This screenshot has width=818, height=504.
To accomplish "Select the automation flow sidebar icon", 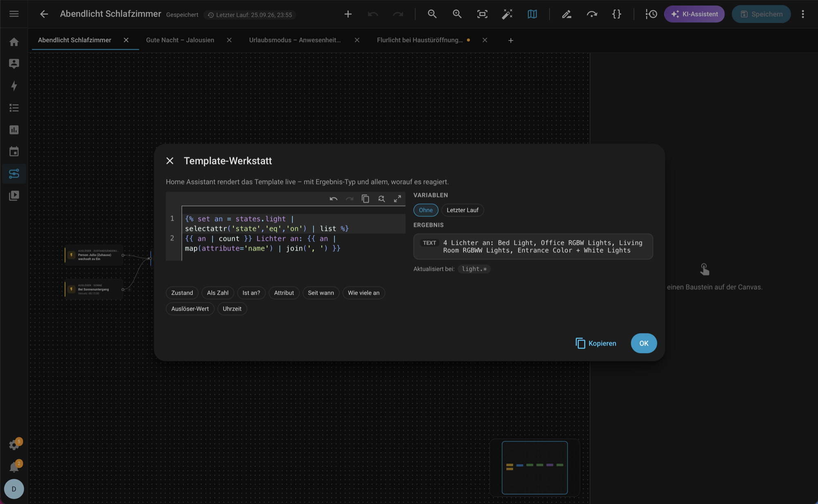I will pos(14,174).
